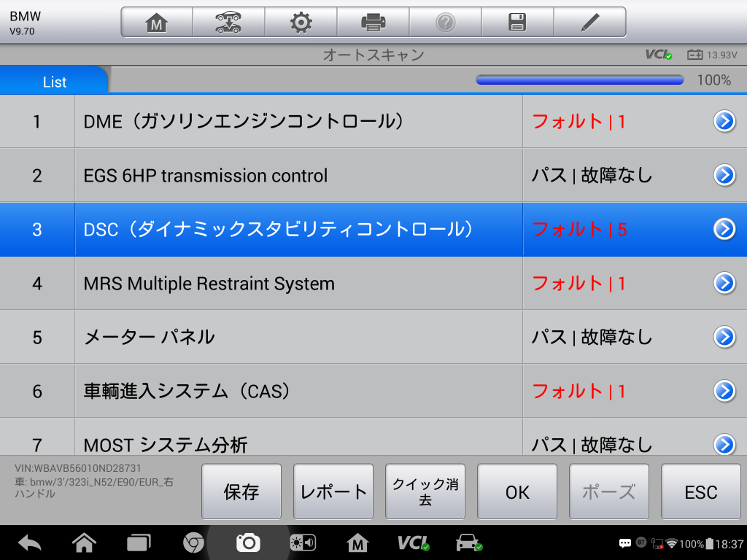Click the BMW V9.70 version label
Viewport: 747px width, 560px height.
point(25,23)
